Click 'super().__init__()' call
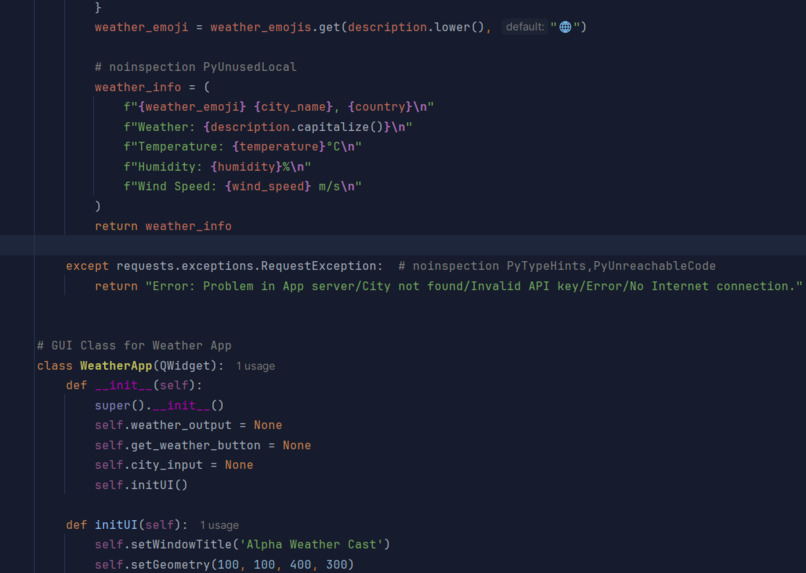 pyautogui.click(x=159, y=405)
